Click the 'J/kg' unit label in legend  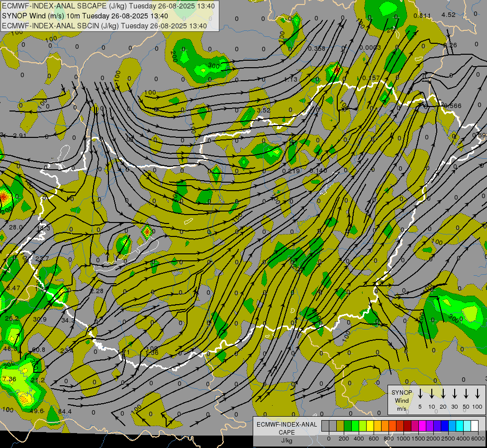pyautogui.click(x=287, y=441)
